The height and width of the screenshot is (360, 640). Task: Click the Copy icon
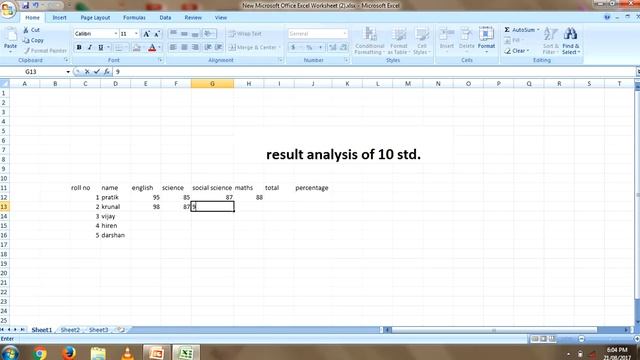pyautogui.click(x=26, y=40)
